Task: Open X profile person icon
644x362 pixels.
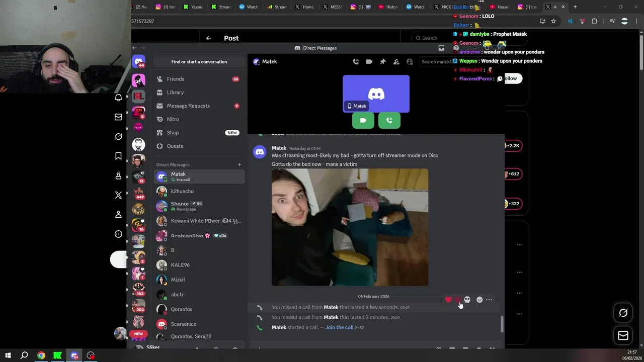Action: [x=118, y=215]
